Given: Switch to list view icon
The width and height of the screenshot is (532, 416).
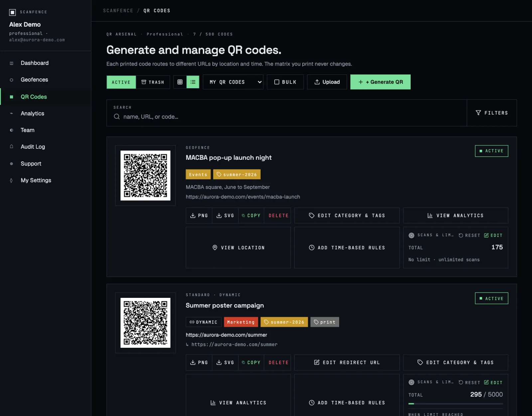Looking at the screenshot, I should [193, 82].
